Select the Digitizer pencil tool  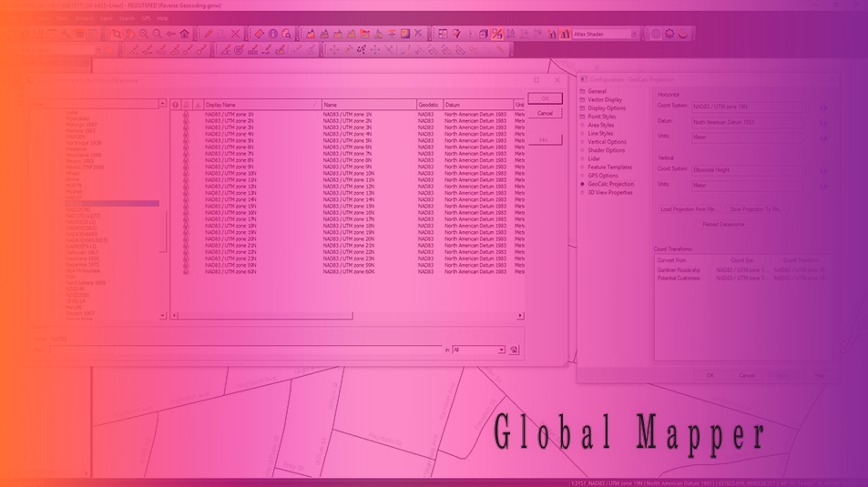pos(209,34)
